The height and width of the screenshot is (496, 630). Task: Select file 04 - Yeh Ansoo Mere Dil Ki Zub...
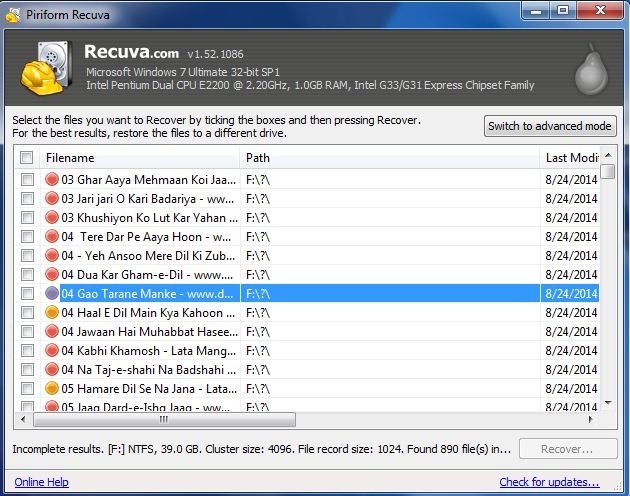tap(148, 256)
